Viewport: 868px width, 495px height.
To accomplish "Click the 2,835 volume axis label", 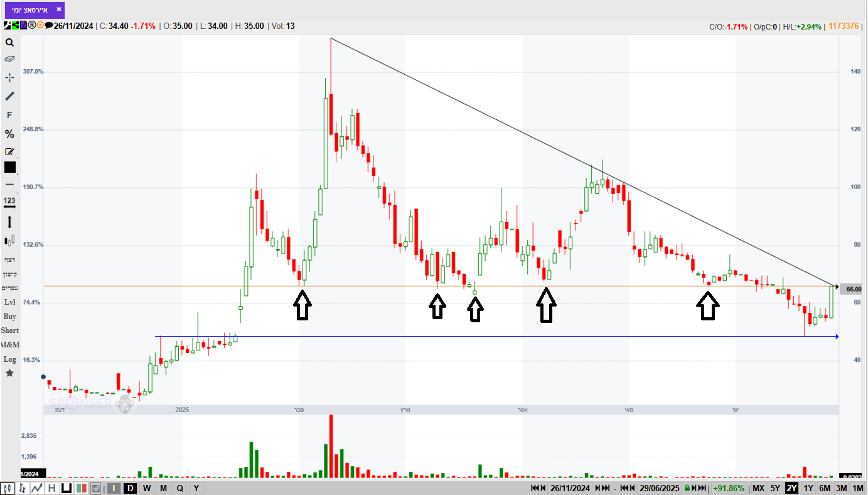I will [29, 436].
